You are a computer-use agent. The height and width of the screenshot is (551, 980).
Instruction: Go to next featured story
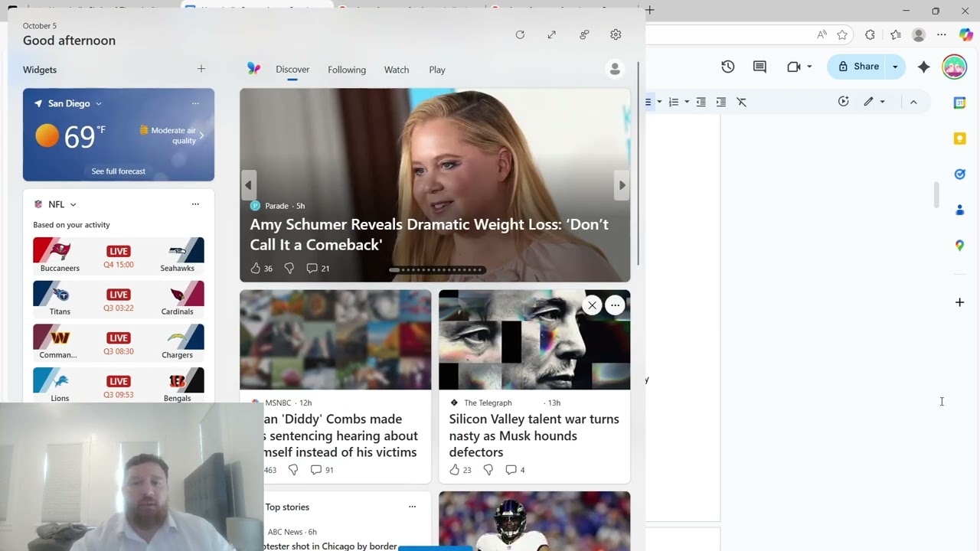click(x=622, y=185)
